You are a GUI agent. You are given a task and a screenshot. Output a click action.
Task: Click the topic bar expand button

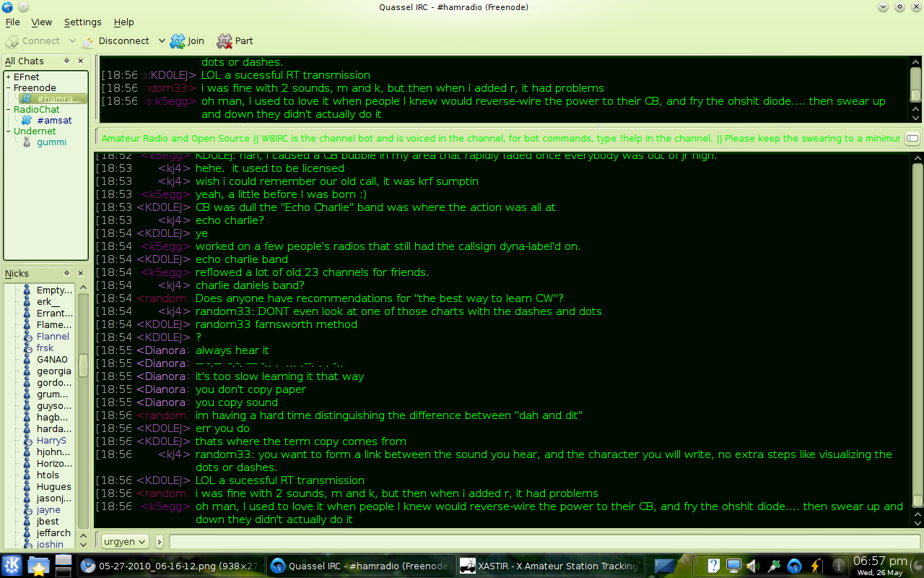(x=912, y=138)
